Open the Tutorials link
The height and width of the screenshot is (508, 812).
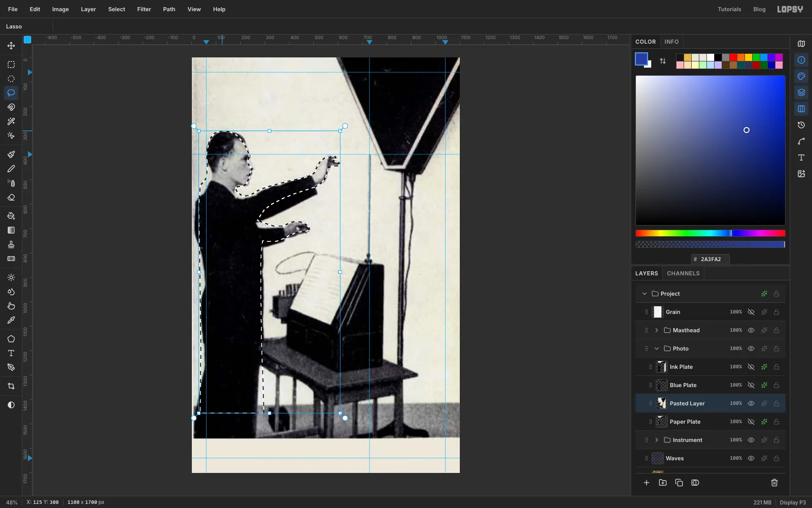pos(729,9)
